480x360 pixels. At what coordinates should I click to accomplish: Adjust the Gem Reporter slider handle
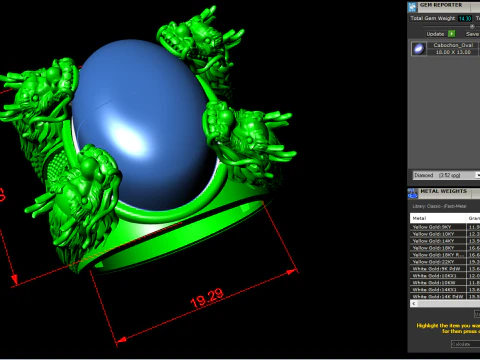pos(472,26)
